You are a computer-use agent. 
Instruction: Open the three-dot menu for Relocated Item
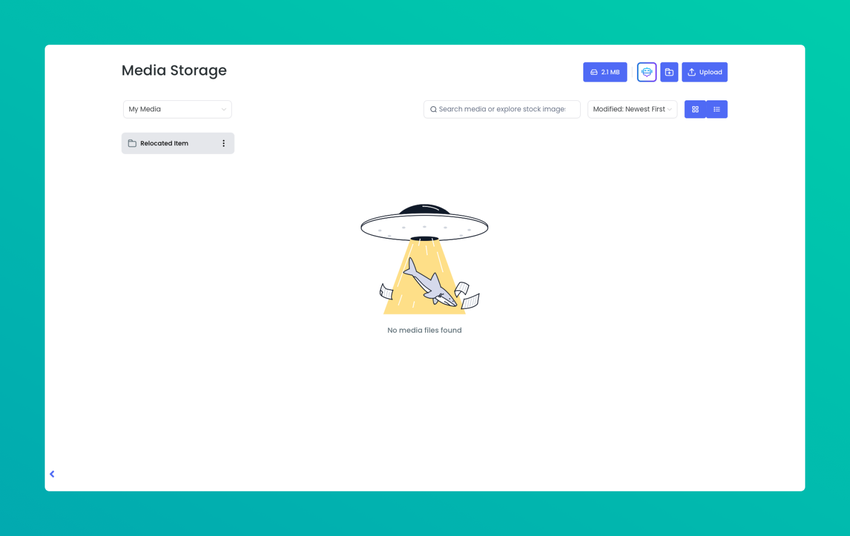point(223,143)
